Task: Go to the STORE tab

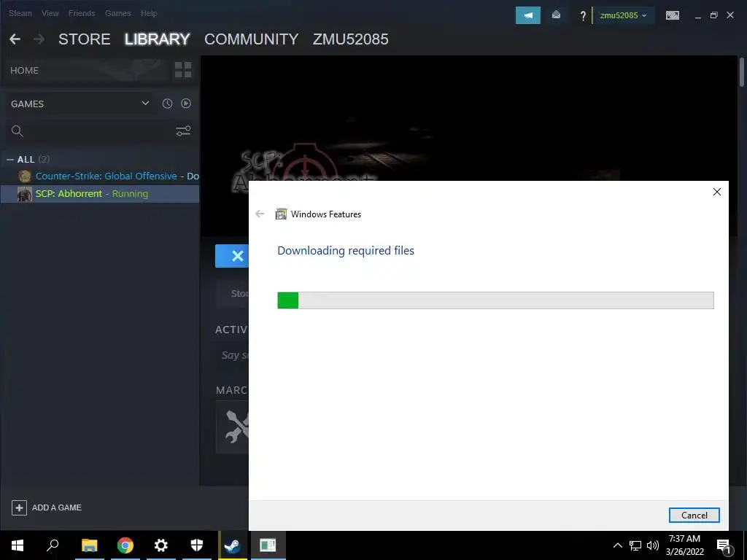Action: 85,39
